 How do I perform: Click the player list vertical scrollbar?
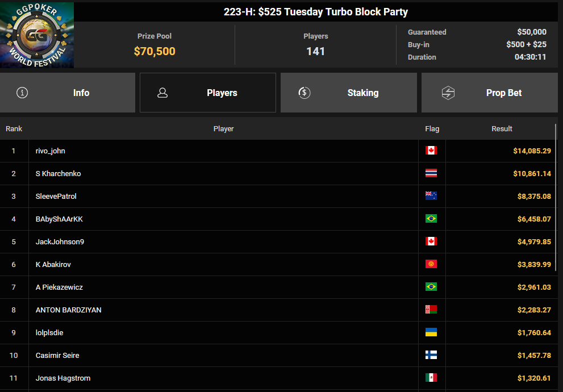[x=556, y=198]
